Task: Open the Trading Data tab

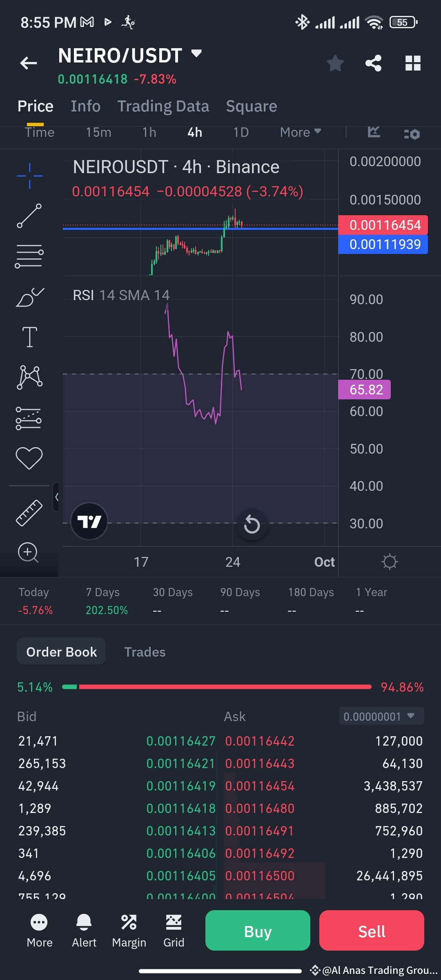Action: [x=163, y=106]
